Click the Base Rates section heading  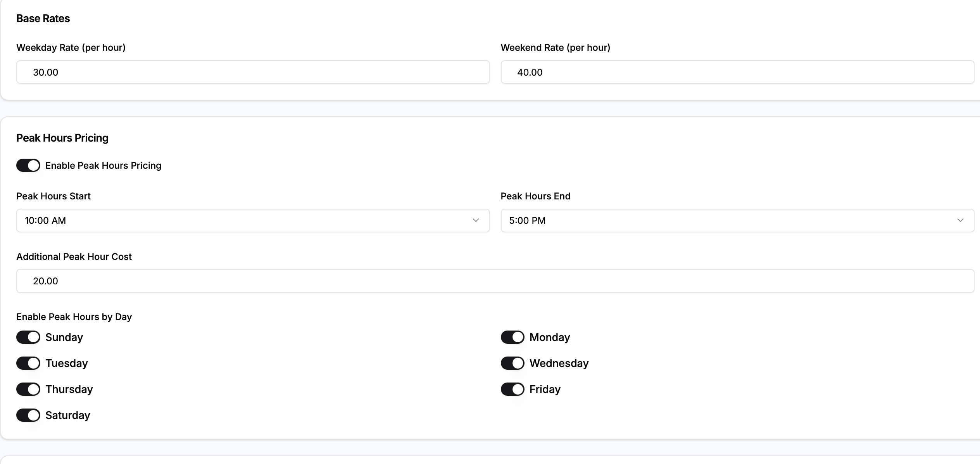tap(43, 18)
